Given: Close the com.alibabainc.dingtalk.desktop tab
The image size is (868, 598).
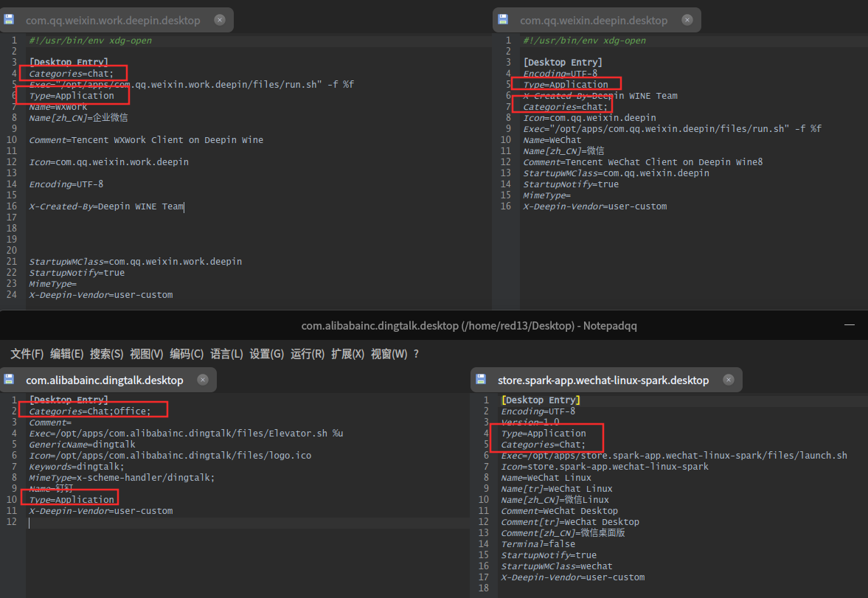Looking at the screenshot, I should point(203,380).
